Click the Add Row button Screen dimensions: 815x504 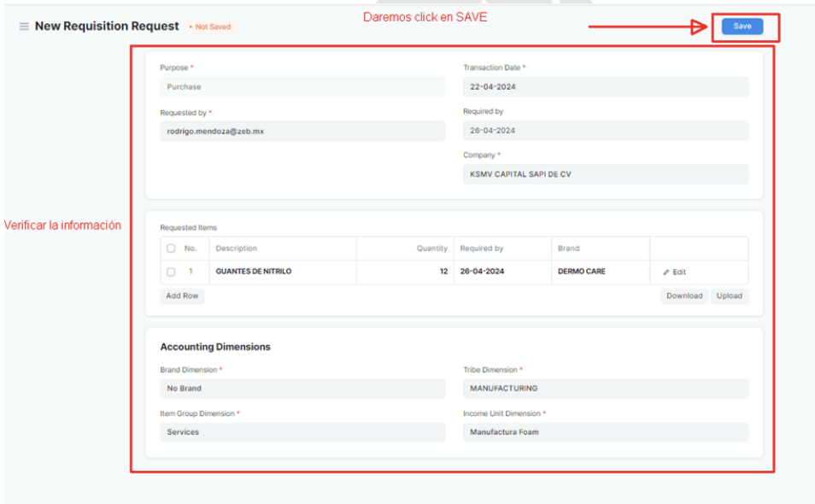pyautogui.click(x=182, y=296)
